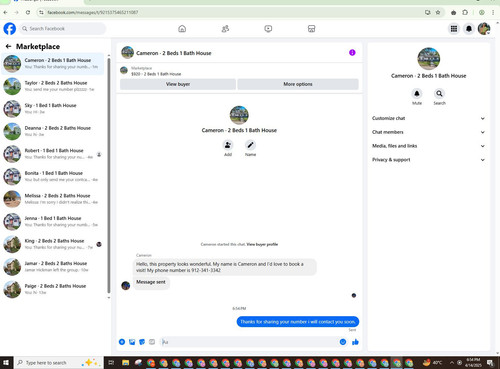500x369 pixels.
Task: Open File Explorer on taskbar
Action: (x=126, y=362)
